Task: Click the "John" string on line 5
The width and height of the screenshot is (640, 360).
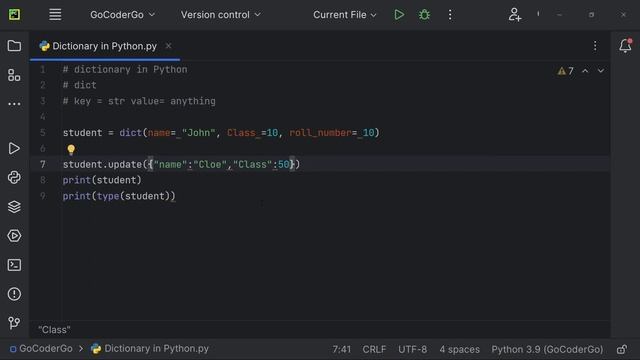Action: tap(199, 133)
